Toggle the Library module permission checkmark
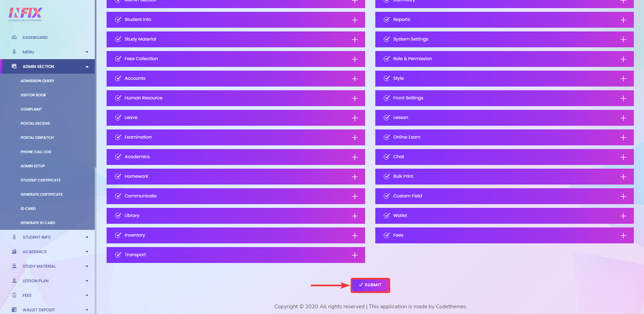The width and height of the screenshot is (644, 314). tap(118, 215)
